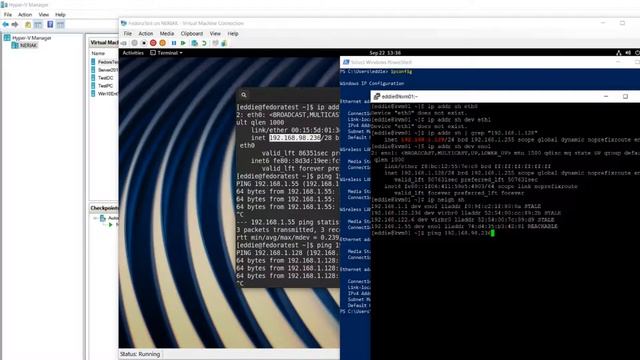This screenshot has height=360, width=640.
Task: Open the Terminal app menu dropdown in Fedora
Action: [x=167, y=53]
